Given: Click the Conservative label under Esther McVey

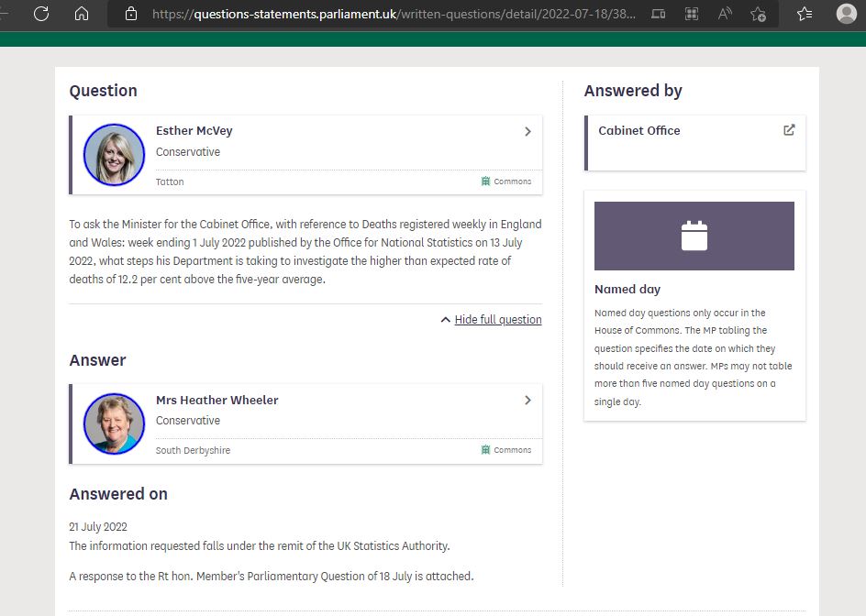Looking at the screenshot, I should pyautogui.click(x=188, y=152).
